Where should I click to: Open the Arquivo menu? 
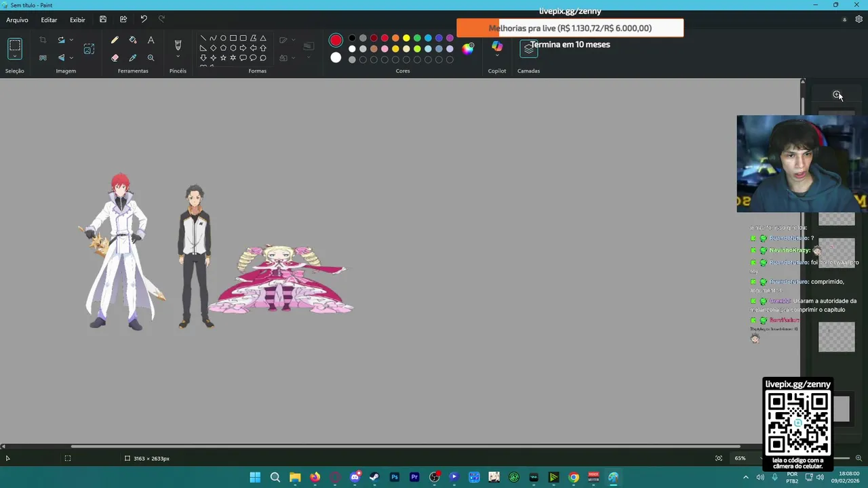point(18,20)
